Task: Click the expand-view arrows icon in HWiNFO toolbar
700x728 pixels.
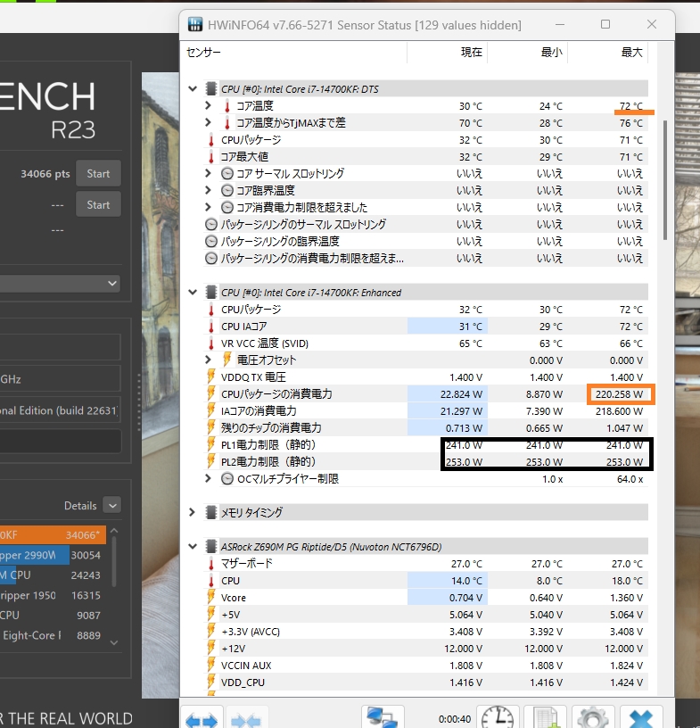Action: coord(202,719)
